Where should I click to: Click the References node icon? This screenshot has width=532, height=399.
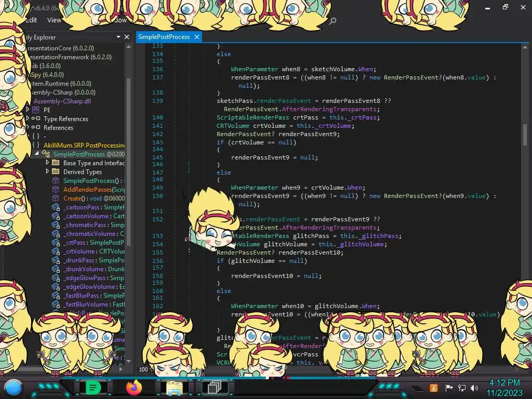[x=36, y=127]
